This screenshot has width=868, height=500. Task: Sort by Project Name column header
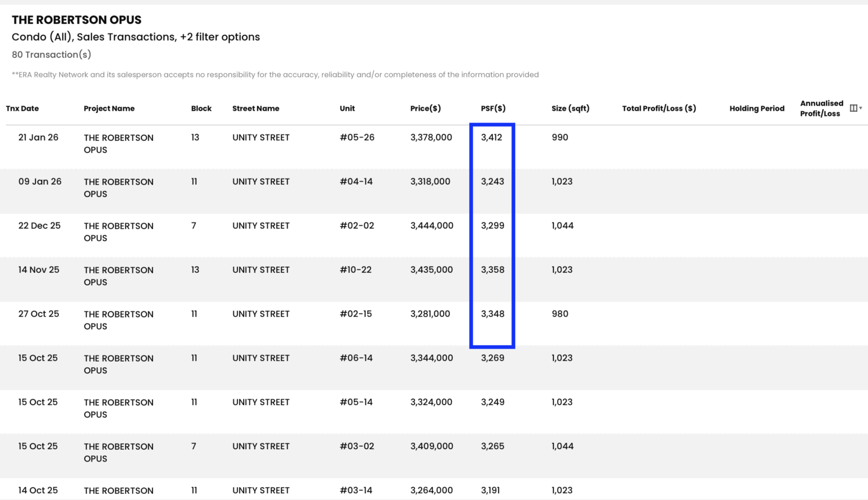(109, 108)
